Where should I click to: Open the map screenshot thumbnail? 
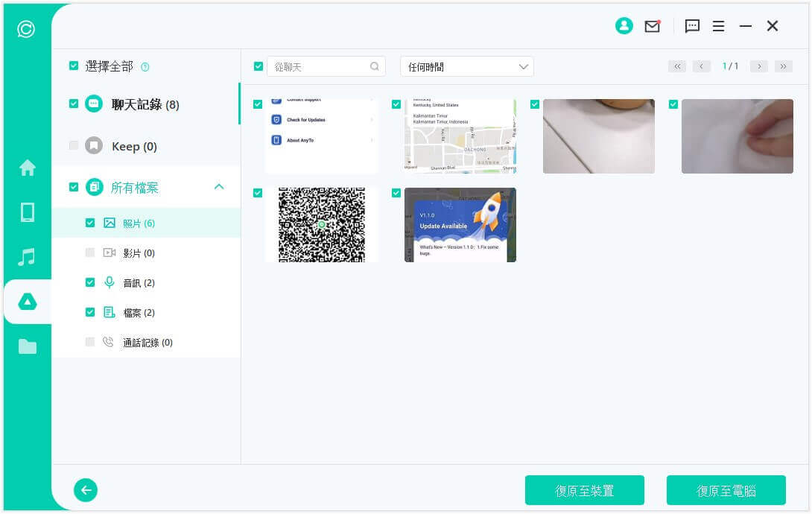point(460,136)
